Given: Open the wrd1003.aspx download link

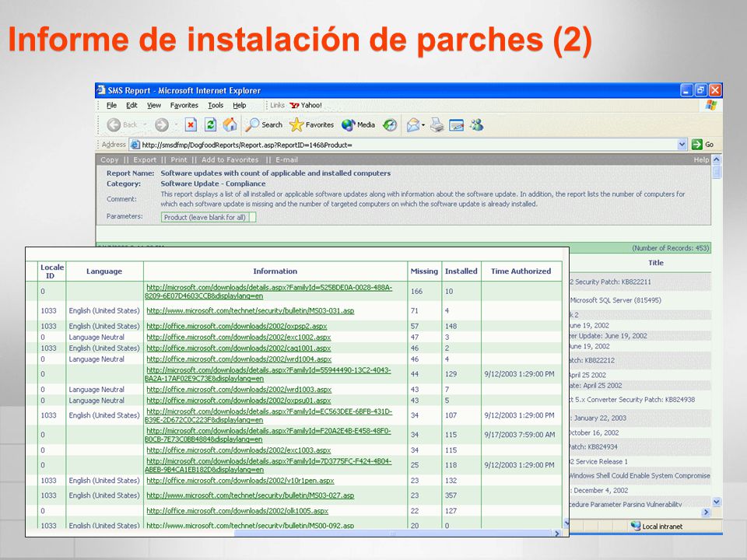Looking at the screenshot, I should (239, 390).
